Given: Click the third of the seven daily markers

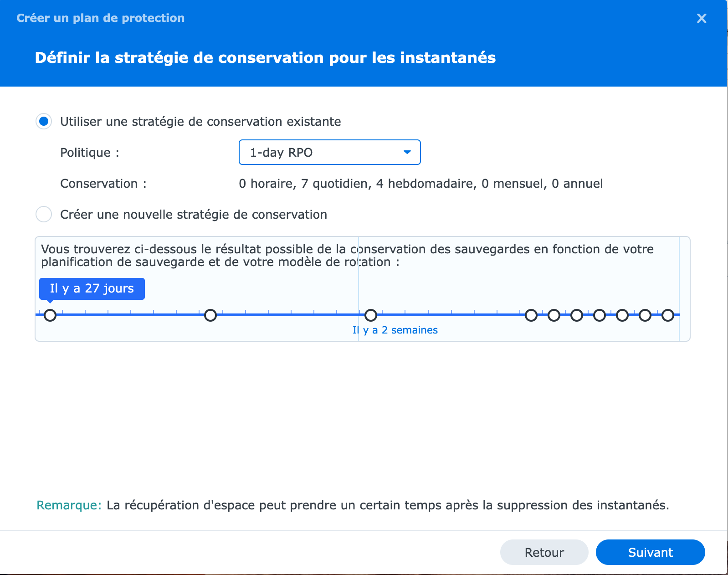Looking at the screenshot, I should [x=577, y=315].
